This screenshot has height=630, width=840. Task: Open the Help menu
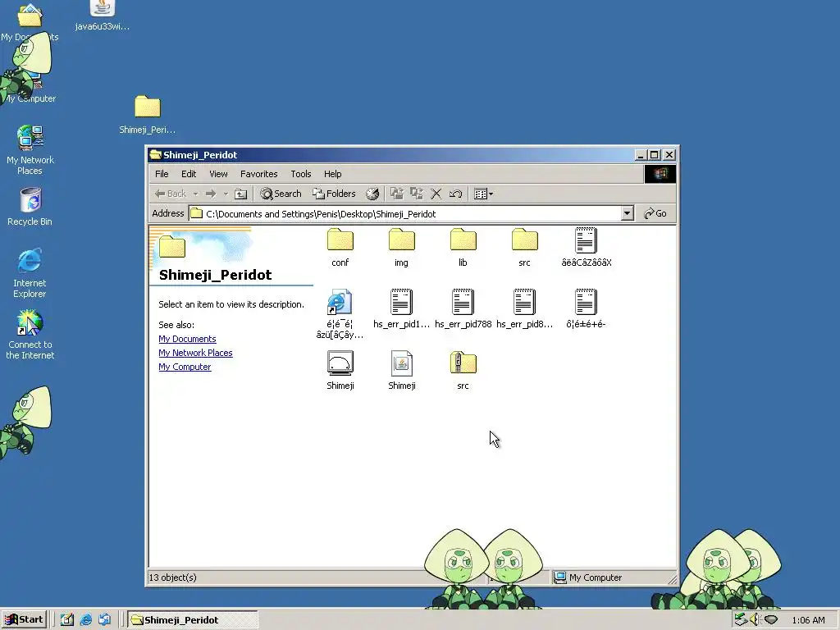coord(333,174)
